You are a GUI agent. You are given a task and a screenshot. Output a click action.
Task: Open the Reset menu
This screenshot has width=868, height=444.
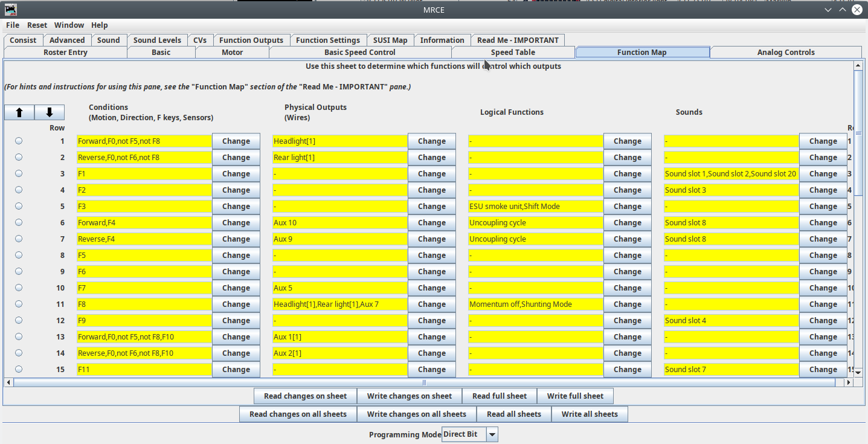[x=37, y=25]
